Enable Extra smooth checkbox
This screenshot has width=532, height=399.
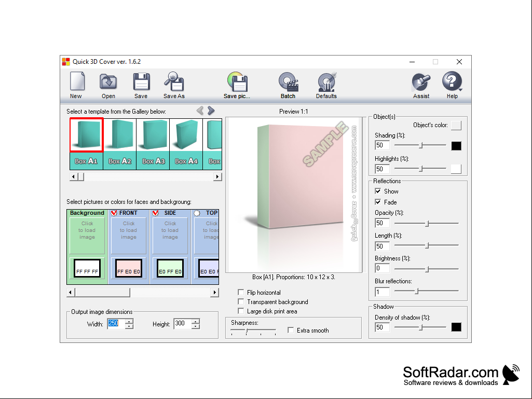click(x=291, y=330)
